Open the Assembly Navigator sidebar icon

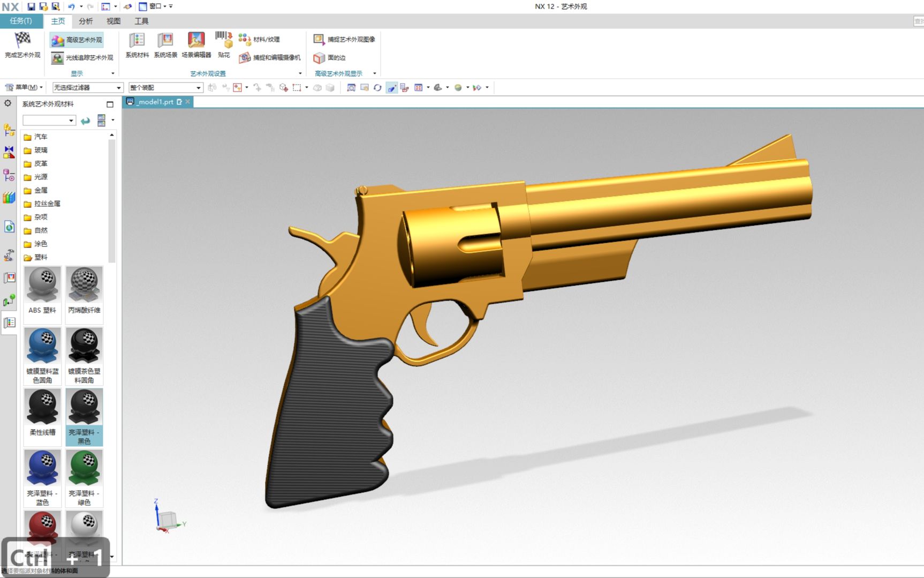[x=9, y=130]
